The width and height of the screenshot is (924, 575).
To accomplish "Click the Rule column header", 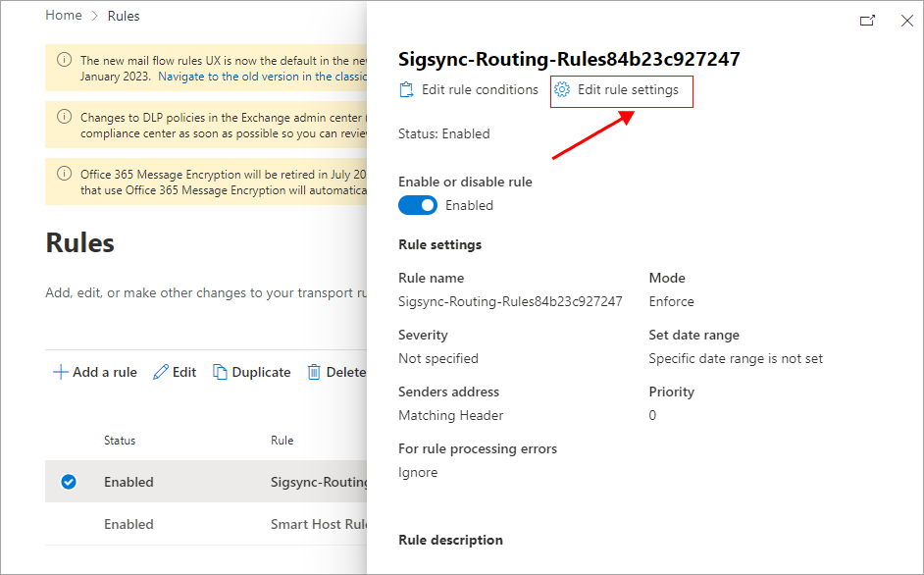I will coord(282,441).
